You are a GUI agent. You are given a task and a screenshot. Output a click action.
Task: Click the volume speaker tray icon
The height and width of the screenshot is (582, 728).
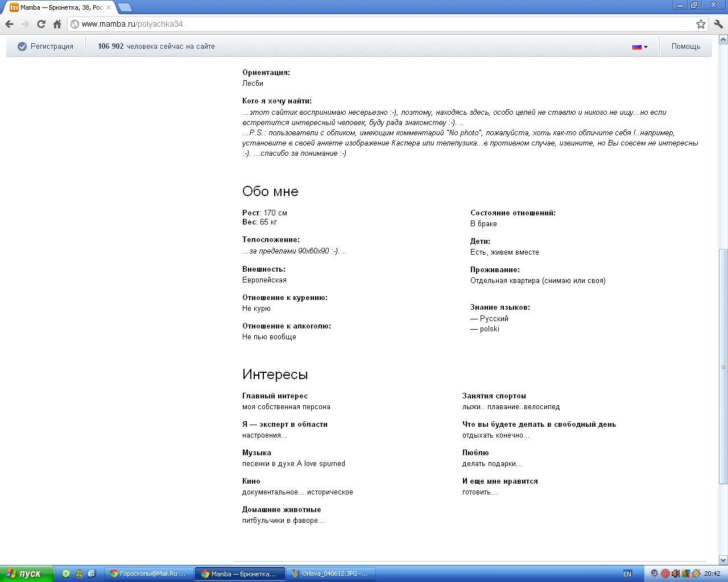pos(675,573)
